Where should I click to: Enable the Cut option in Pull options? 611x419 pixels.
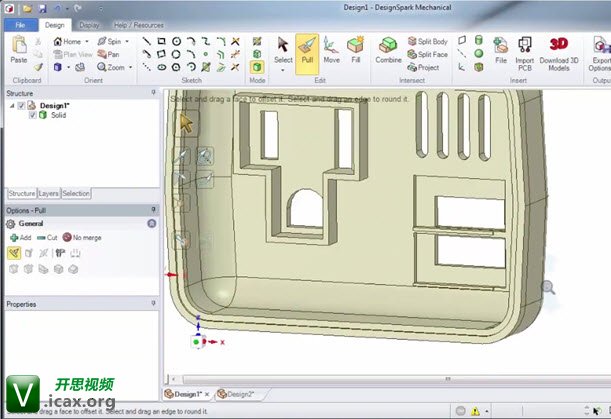pos(47,237)
